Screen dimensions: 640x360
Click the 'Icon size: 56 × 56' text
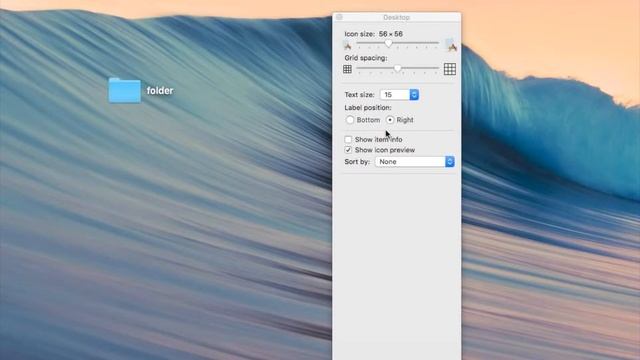[x=373, y=34]
